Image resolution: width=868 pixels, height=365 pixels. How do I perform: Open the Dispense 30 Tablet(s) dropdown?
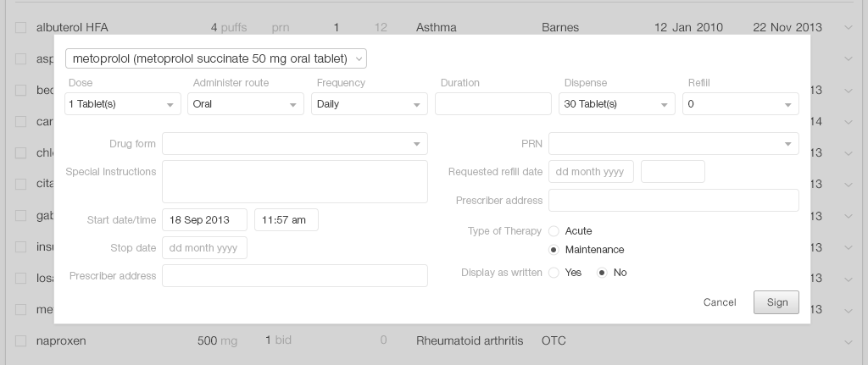coord(616,103)
